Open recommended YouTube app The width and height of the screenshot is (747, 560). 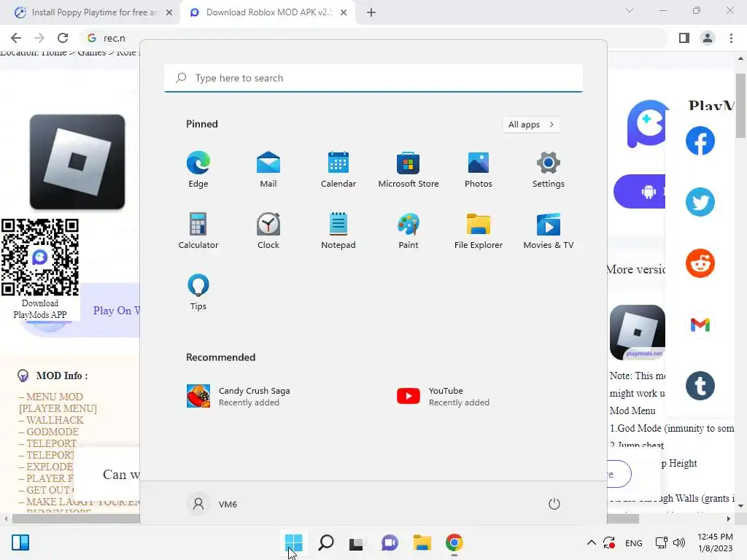443,396
